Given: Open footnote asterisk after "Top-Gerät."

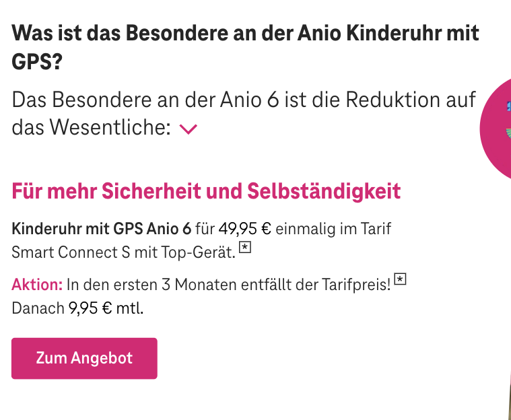Looking at the screenshot, I should (x=246, y=249).
